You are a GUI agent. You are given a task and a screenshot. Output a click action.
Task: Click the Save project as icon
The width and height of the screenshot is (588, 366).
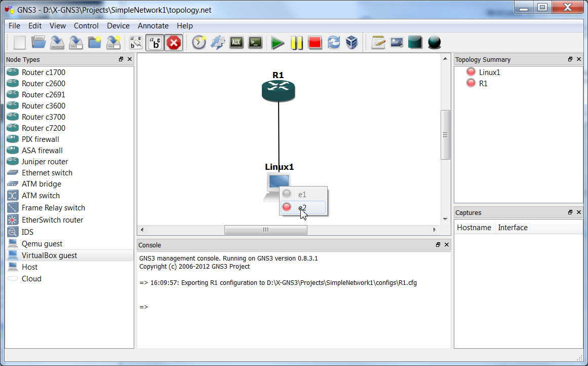coord(76,43)
